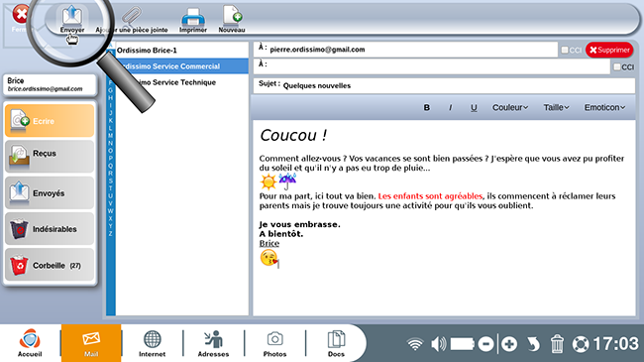This screenshot has height=362, width=644.
Task: Select contact Ordissimo Brice-1
Action: 182,51
